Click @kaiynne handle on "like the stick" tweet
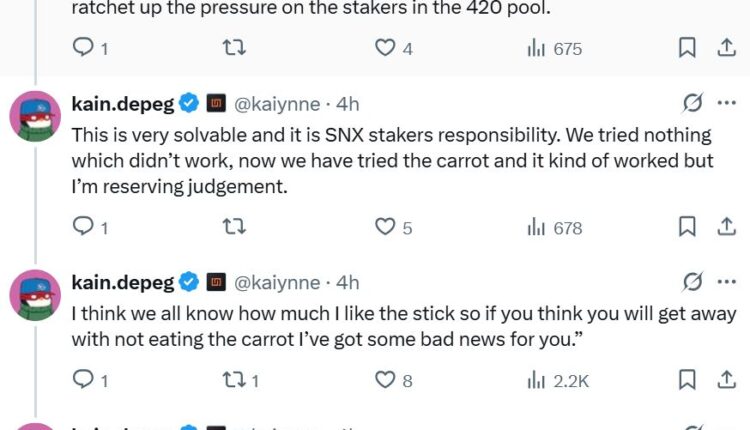The width and height of the screenshot is (750, 430). [276, 282]
